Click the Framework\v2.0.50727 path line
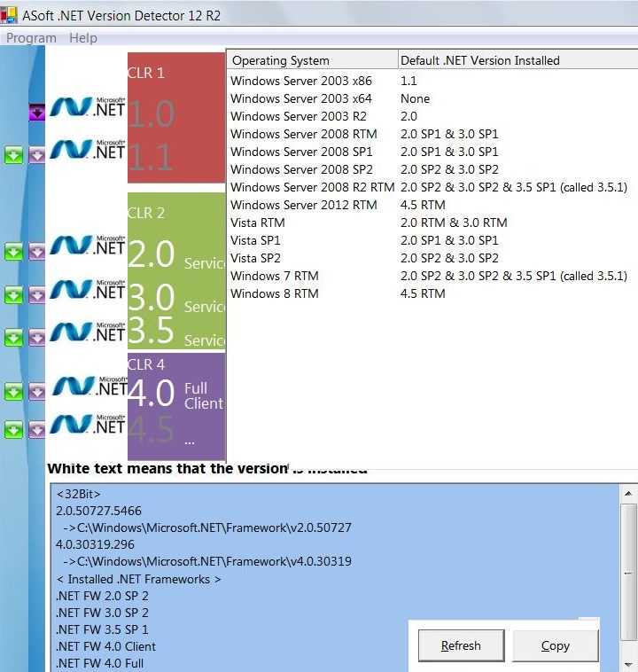This screenshot has width=638, height=672. point(207,527)
